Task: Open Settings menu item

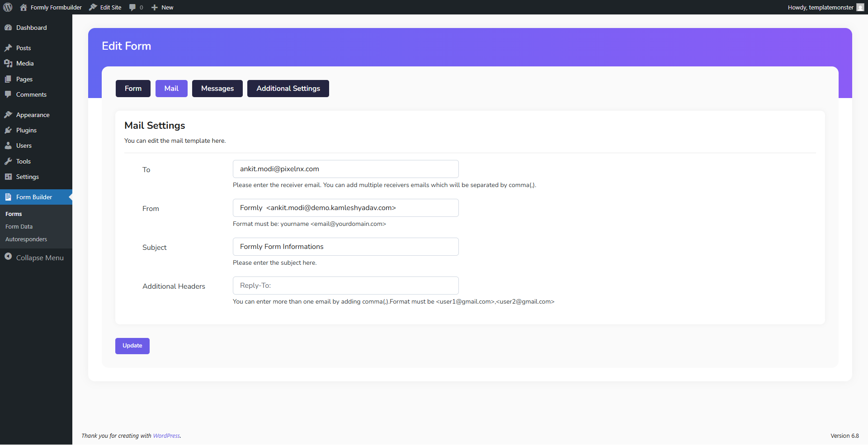Action: click(x=36, y=177)
